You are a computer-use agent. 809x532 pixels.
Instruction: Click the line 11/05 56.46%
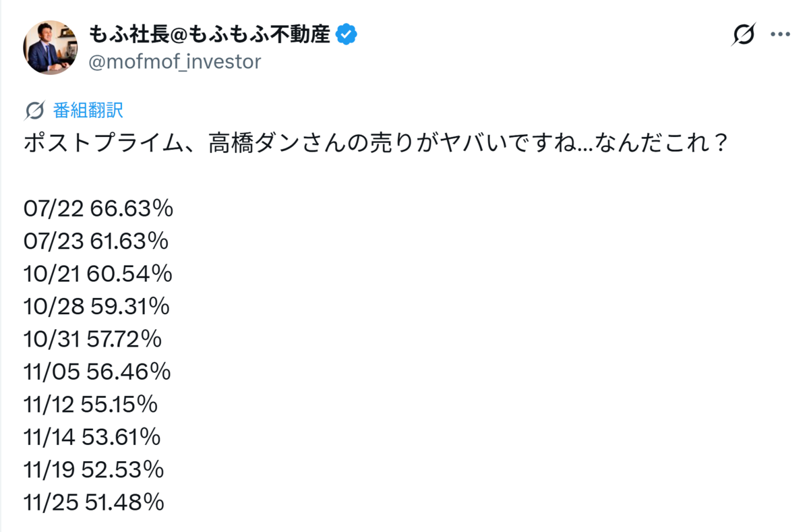click(x=97, y=372)
